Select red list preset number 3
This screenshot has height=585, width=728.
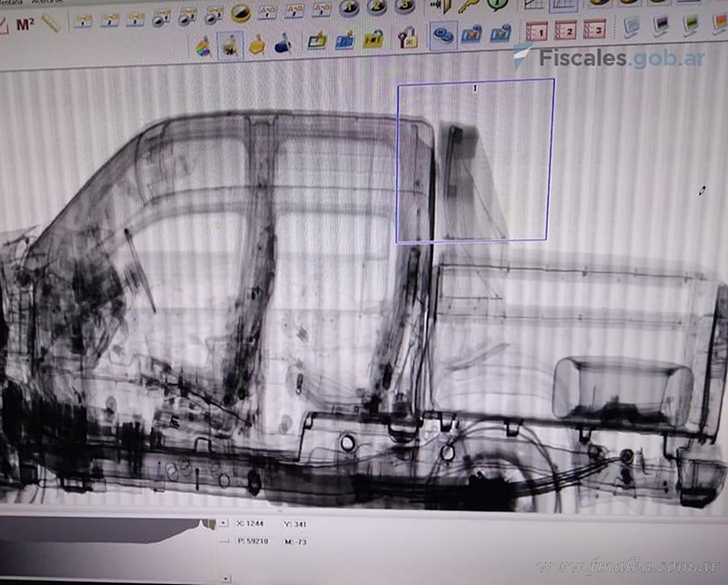(x=593, y=31)
